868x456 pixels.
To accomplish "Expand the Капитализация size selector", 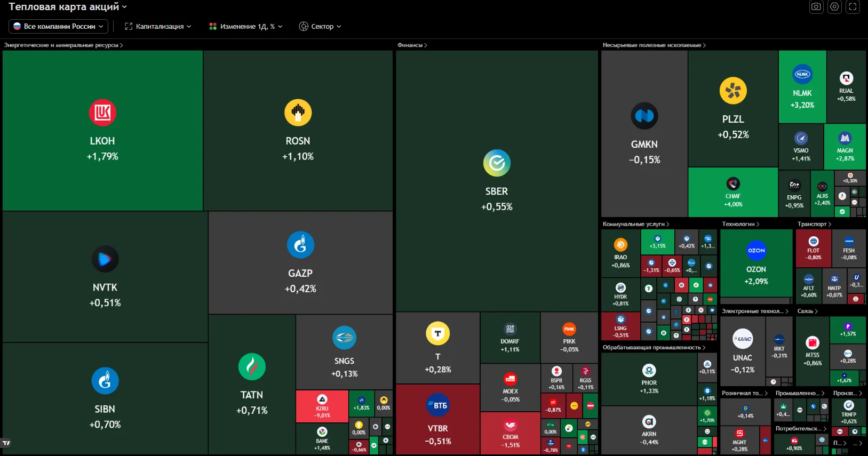I will (158, 26).
